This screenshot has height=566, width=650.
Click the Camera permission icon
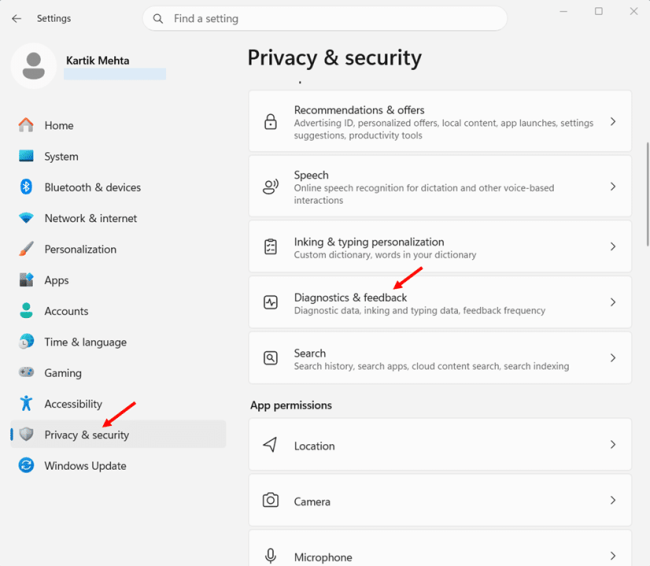point(271,500)
